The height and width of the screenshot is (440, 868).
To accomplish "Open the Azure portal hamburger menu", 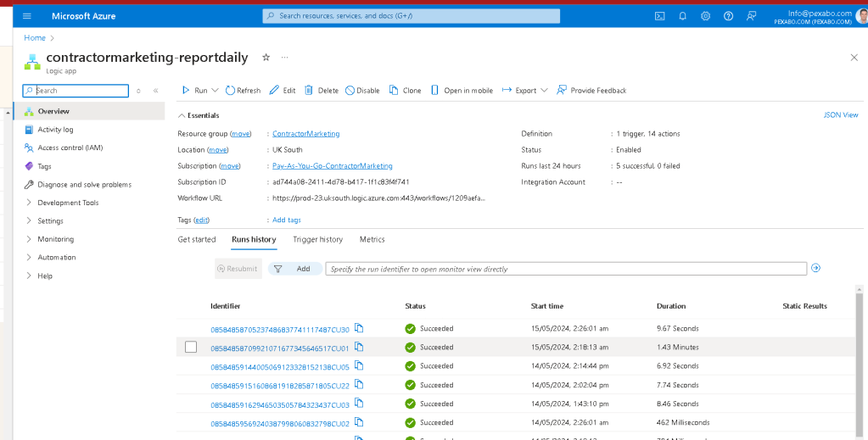I will pyautogui.click(x=27, y=16).
